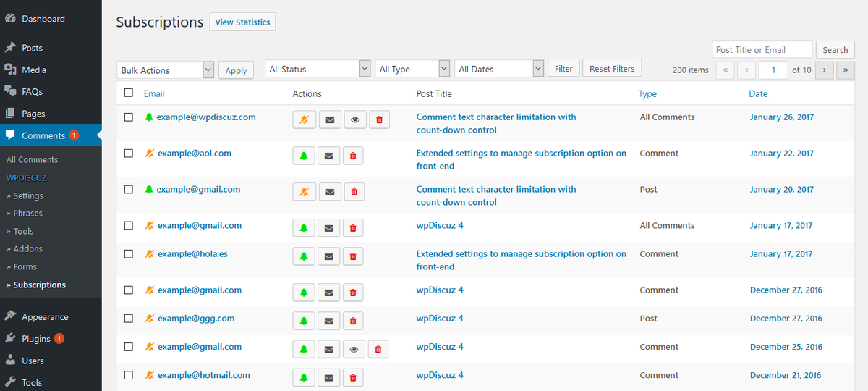The image size is (868, 391).
Task: Open All Comments submenu item
Action: tap(32, 159)
